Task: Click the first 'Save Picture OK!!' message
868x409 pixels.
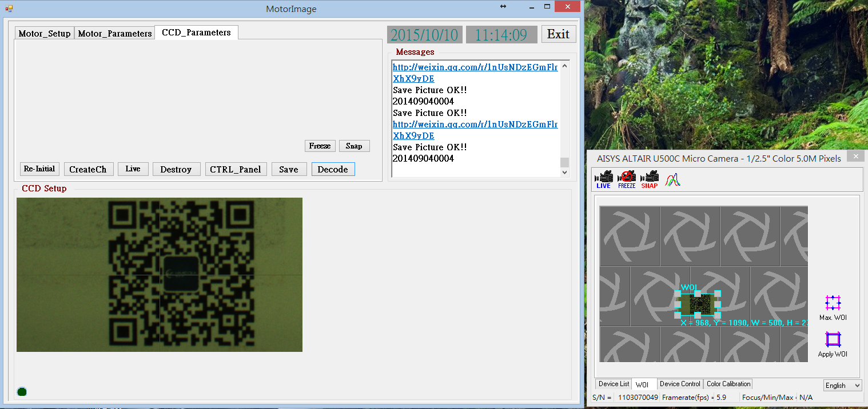Action: pos(430,90)
